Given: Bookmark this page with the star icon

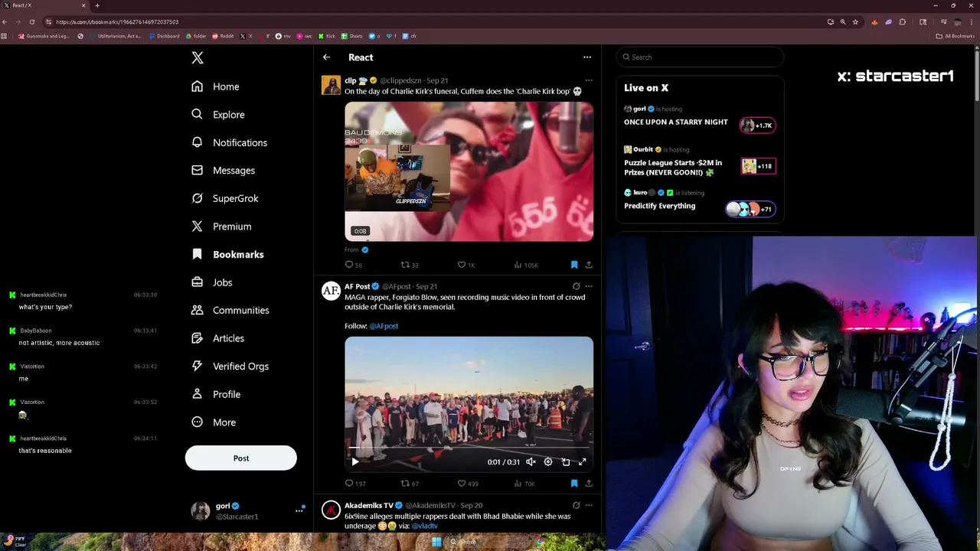Looking at the screenshot, I should pos(855,22).
